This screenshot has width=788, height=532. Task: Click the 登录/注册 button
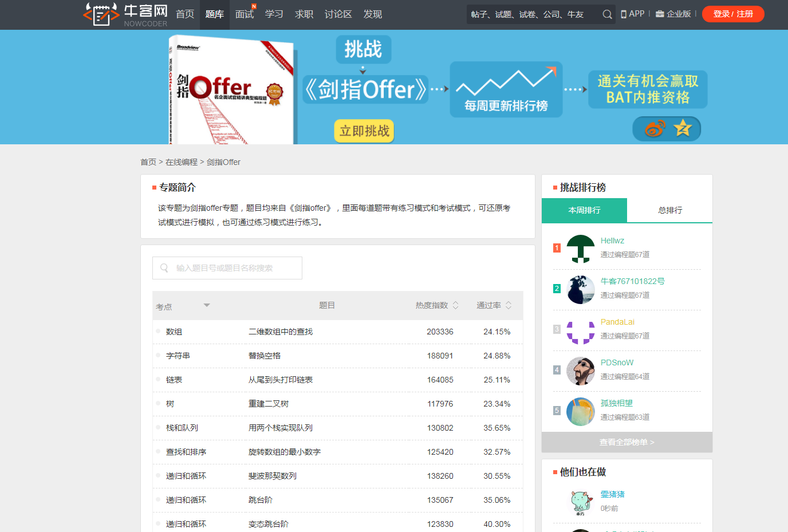(x=733, y=14)
